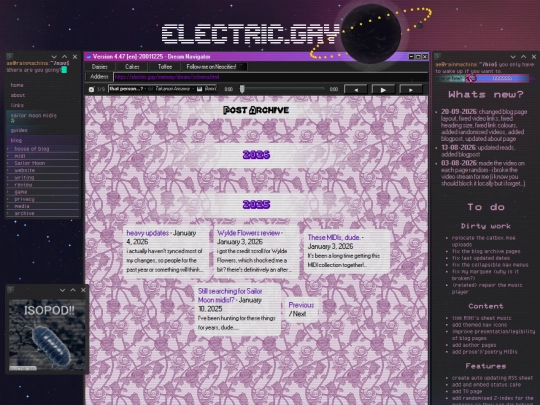The height and width of the screenshot is (405, 540).
Task: Collapse the navigation panel with its down chevron
Action: point(54,56)
